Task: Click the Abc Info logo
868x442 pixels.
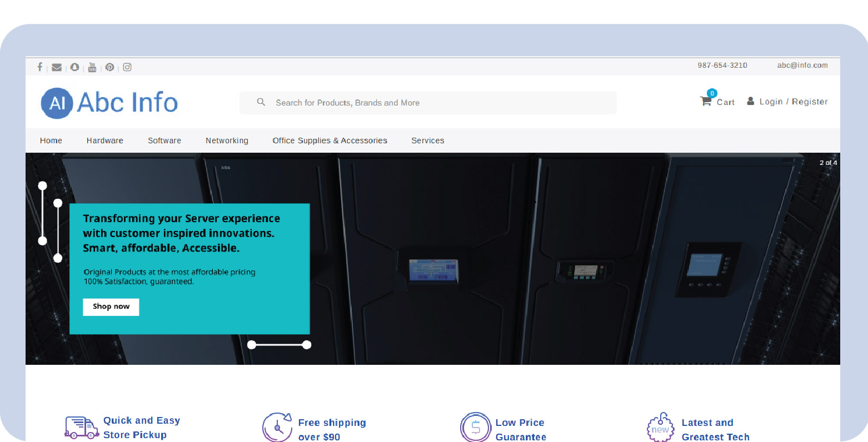Action: click(109, 103)
